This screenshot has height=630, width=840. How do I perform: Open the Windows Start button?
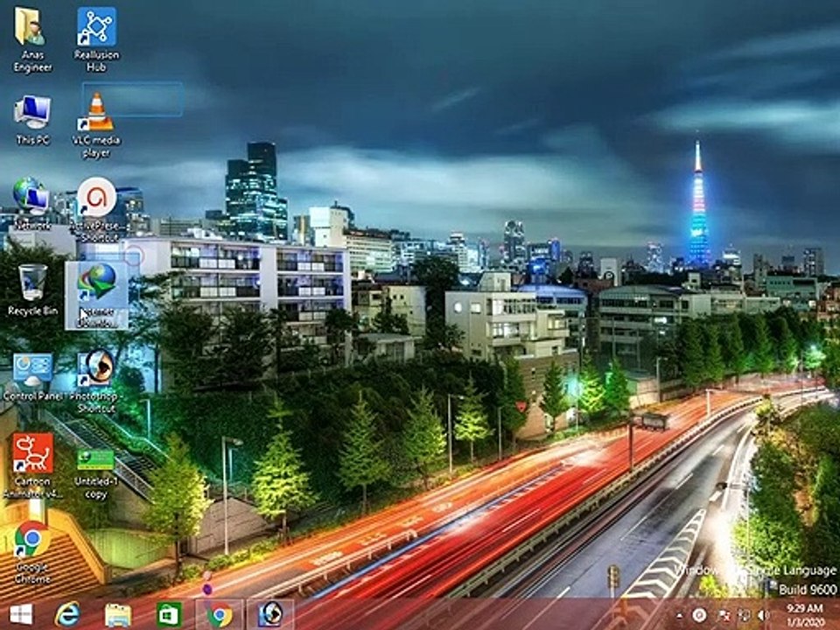pos(20,614)
